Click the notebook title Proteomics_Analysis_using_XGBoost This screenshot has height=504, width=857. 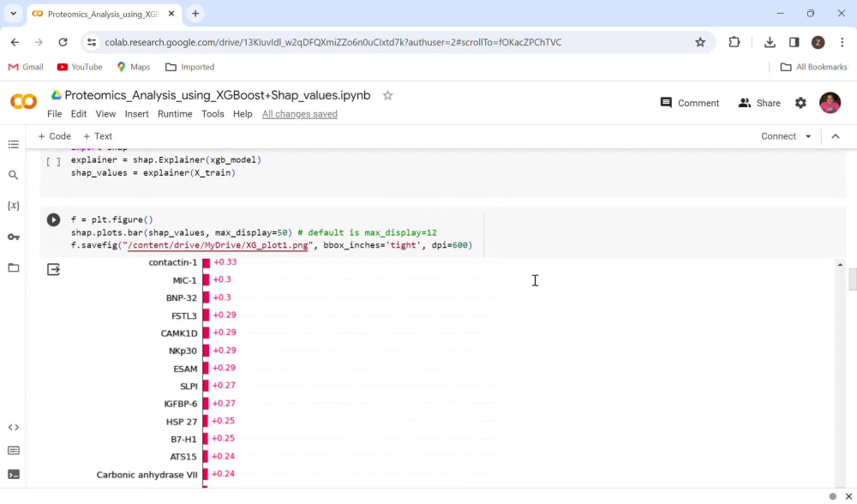pyautogui.click(x=217, y=95)
